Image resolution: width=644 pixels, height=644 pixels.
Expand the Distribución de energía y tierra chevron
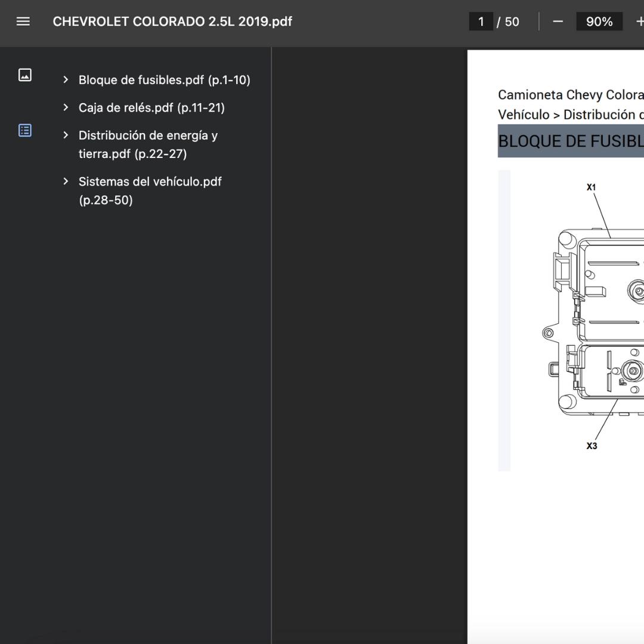point(66,135)
